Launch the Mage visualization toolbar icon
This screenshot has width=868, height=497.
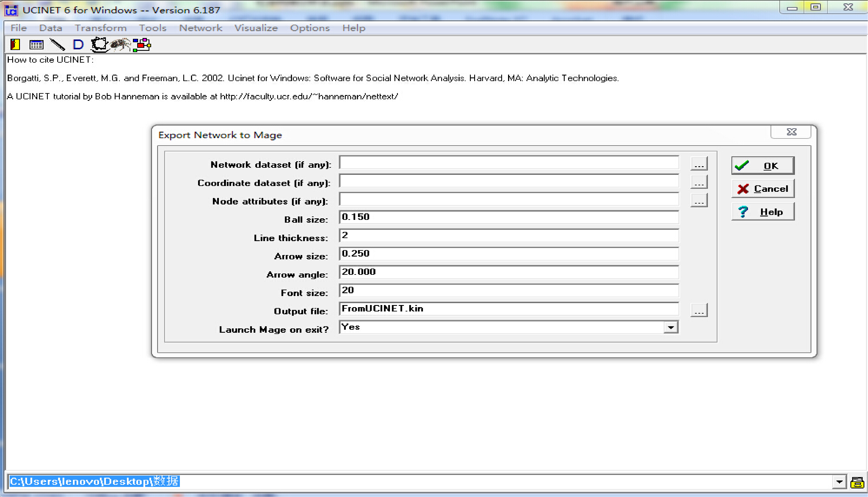(x=99, y=44)
